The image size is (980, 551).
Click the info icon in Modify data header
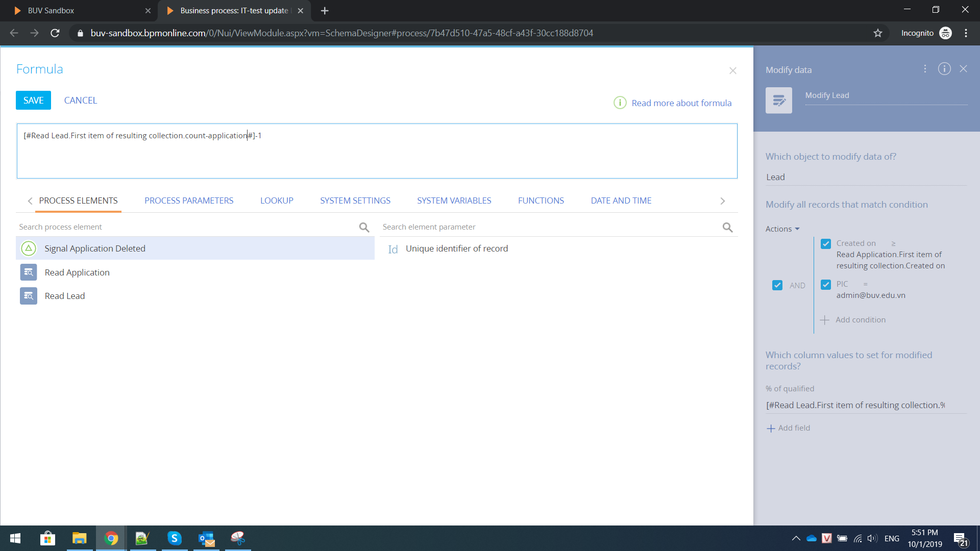click(x=944, y=69)
